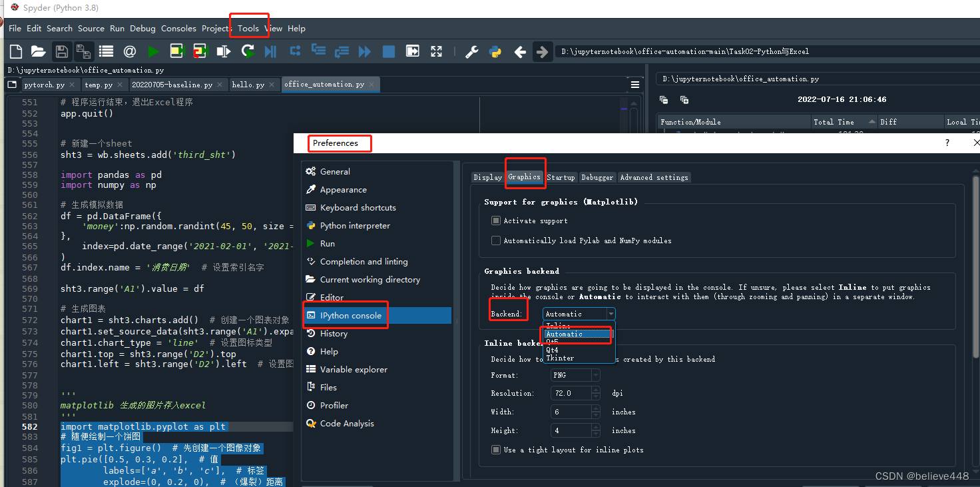Viewport: 980px width, 487px height.
Task: Run file with green play icon
Action: pos(154,51)
